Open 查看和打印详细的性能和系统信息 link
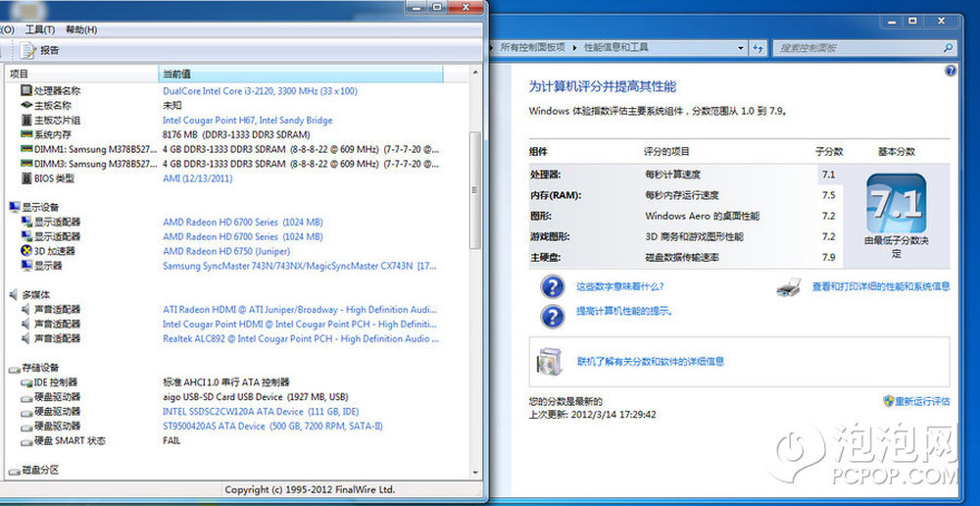The width and height of the screenshot is (980, 506). 881,286
